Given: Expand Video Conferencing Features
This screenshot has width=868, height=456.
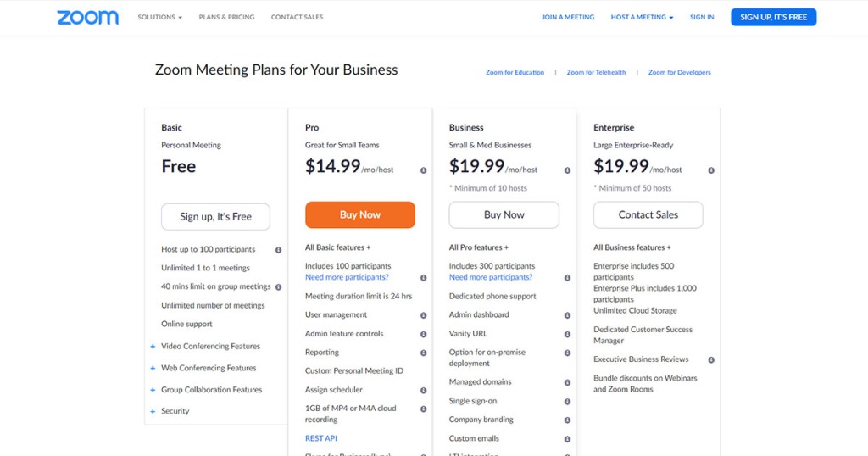Looking at the screenshot, I should click(x=153, y=347).
